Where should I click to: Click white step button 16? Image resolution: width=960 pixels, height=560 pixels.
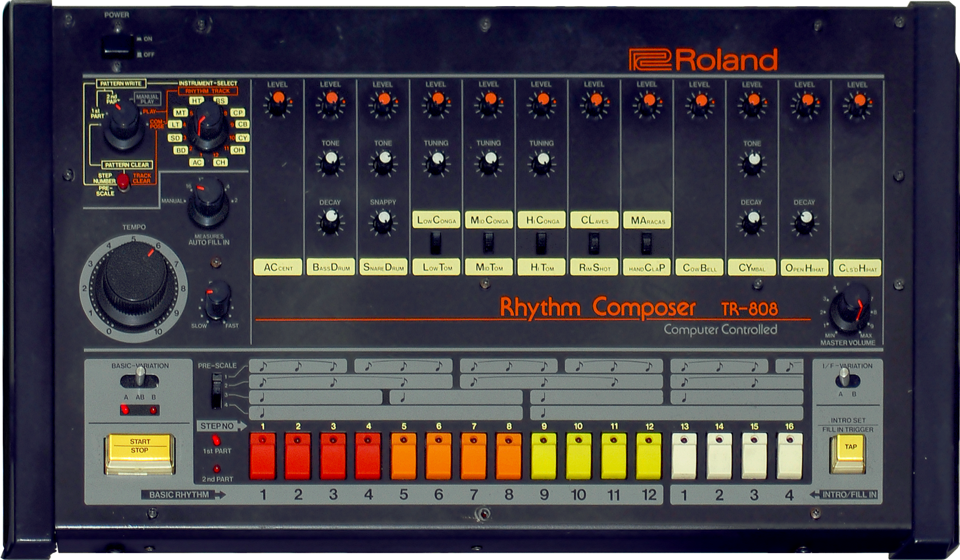(790, 456)
